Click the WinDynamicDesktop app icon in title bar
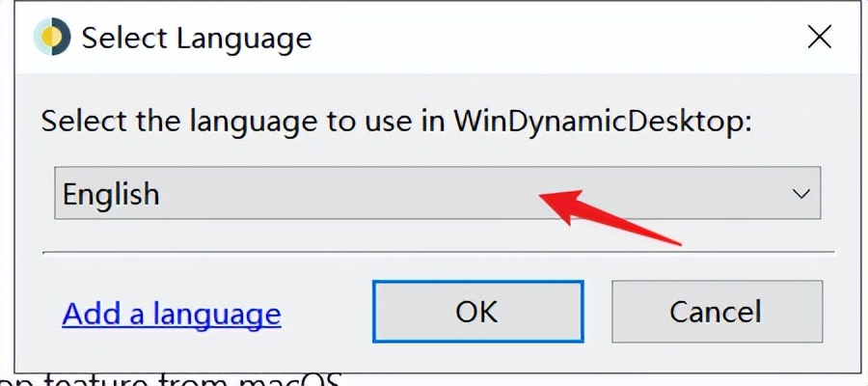This screenshot has width=868, height=386. 52,37
